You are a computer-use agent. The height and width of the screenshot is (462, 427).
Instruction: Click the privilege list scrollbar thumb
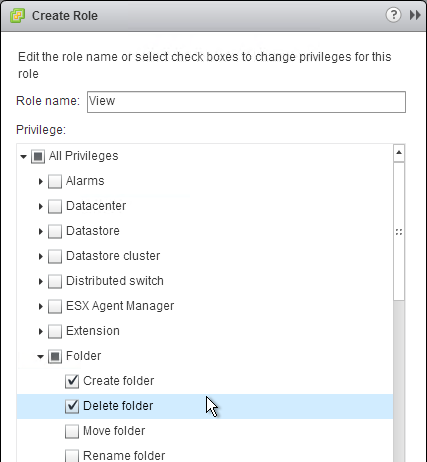point(399,231)
